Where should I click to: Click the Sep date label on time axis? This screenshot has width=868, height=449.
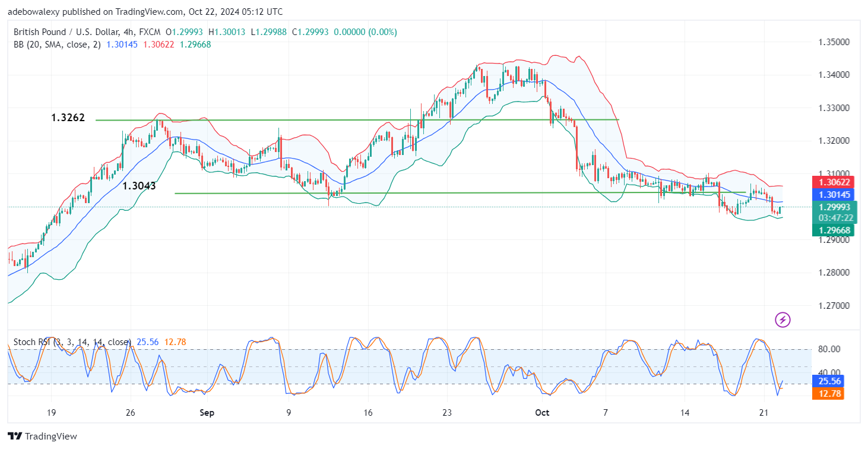[207, 413]
